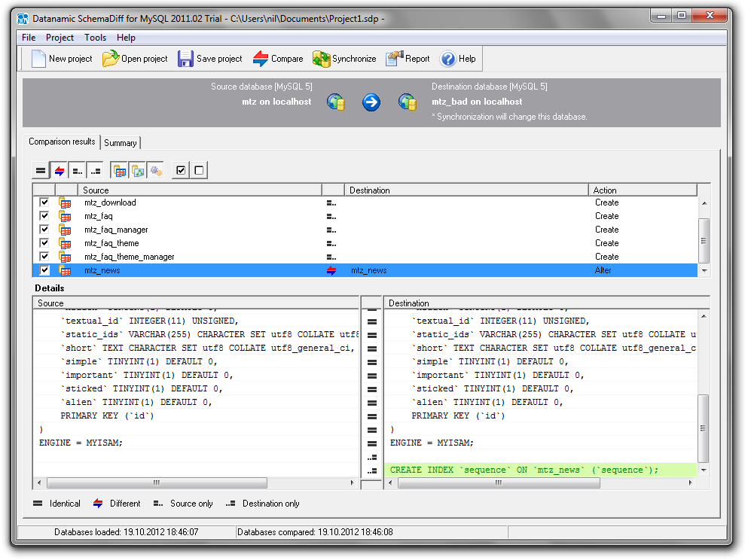Select the Comparison results tab
The image size is (745, 560).
click(62, 142)
